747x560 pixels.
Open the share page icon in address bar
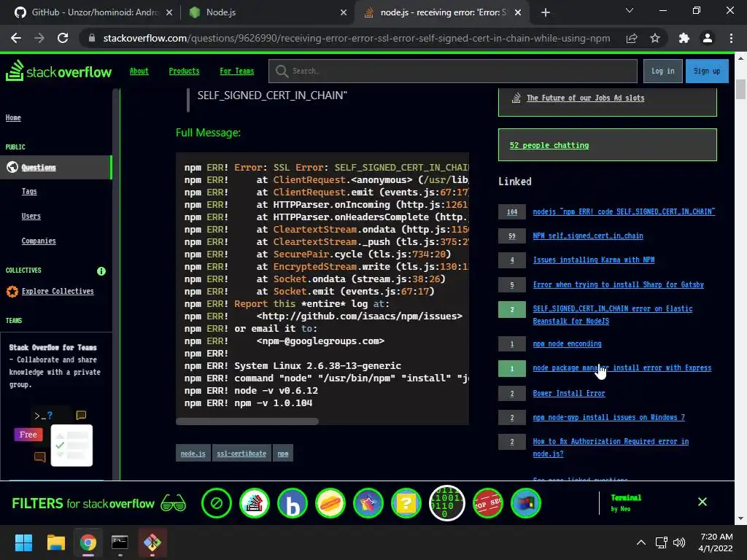pyautogui.click(x=632, y=38)
